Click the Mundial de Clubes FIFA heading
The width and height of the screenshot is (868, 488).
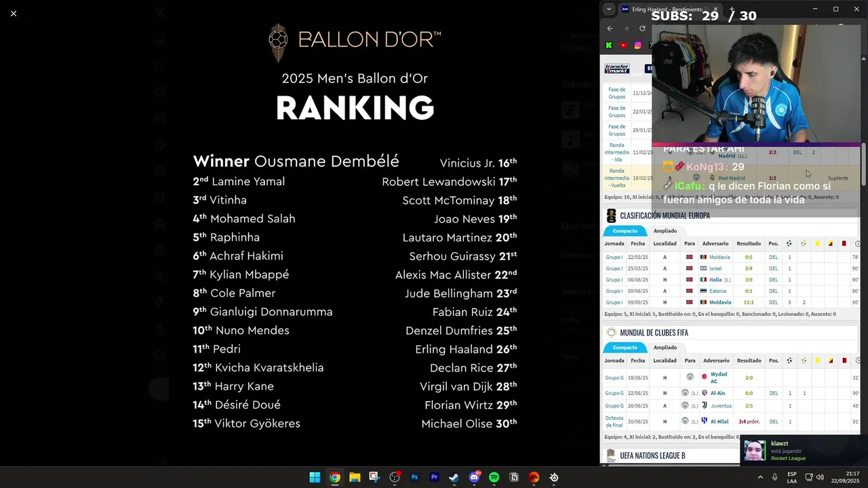654,333
